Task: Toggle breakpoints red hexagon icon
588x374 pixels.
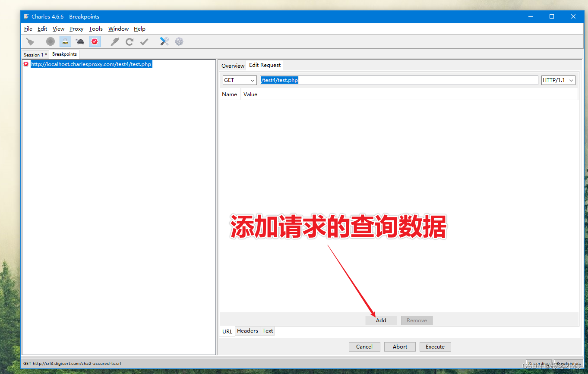Action: pyautogui.click(x=95, y=41)
